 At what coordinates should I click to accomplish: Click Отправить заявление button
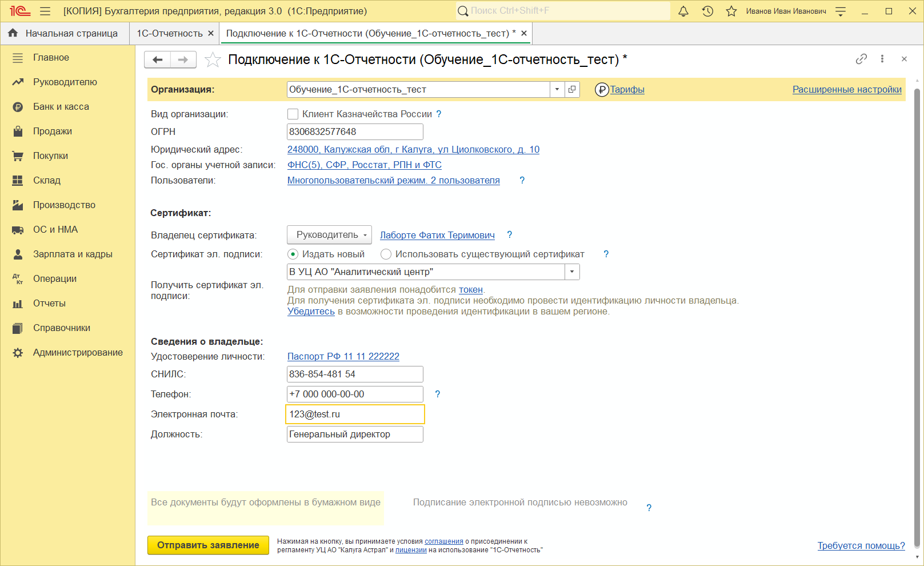[x=208, y=545]
